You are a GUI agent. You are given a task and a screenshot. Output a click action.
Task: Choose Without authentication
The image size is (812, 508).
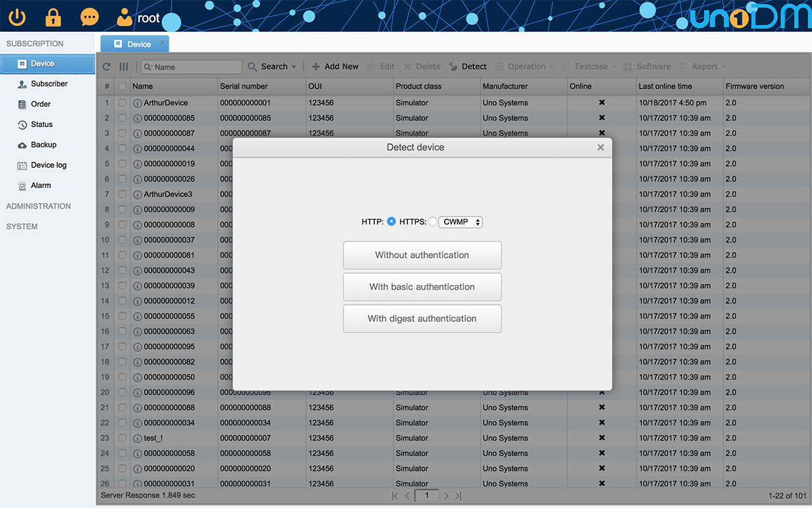point(422,255)
